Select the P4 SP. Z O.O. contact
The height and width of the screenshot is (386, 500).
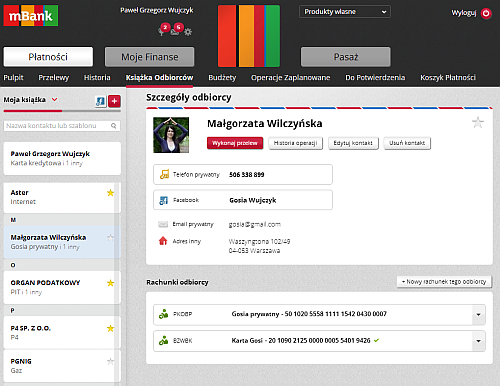tap(62, 333)
